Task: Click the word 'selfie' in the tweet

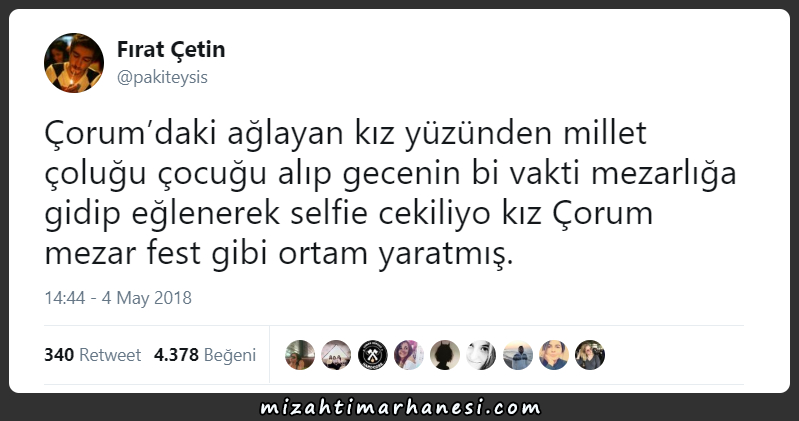Action: [x=329, y=213]
